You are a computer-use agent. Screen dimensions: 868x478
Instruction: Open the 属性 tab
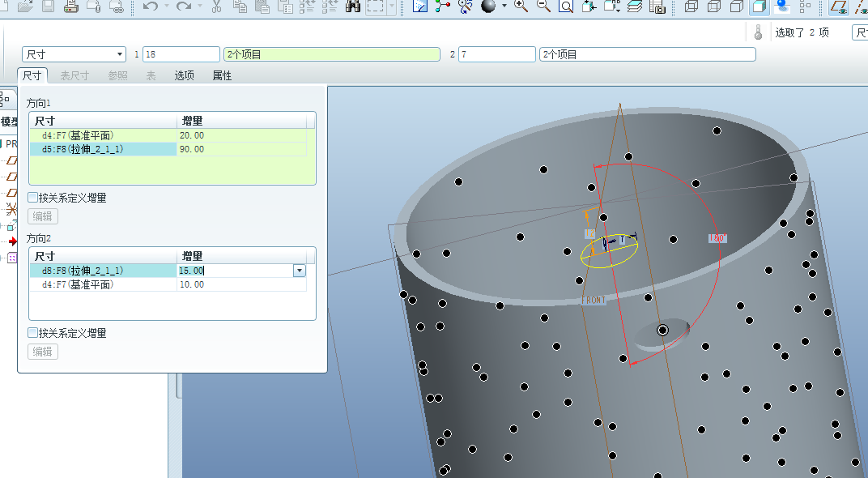222,75
